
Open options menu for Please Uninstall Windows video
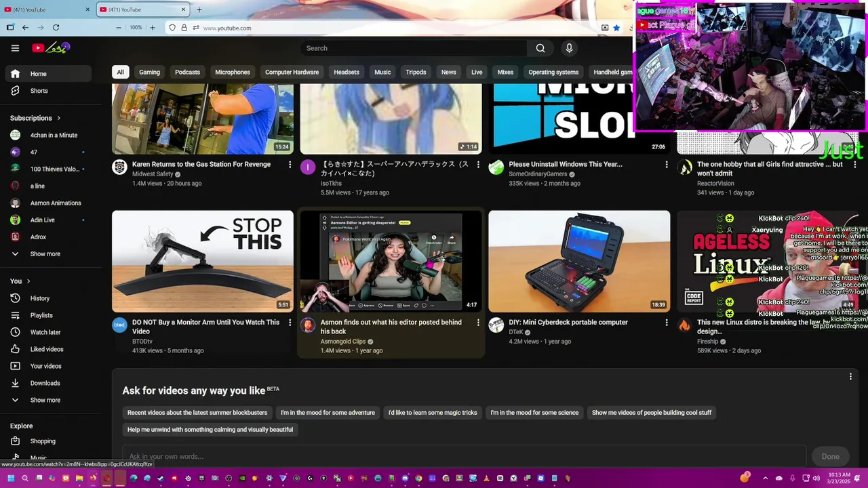666,165
